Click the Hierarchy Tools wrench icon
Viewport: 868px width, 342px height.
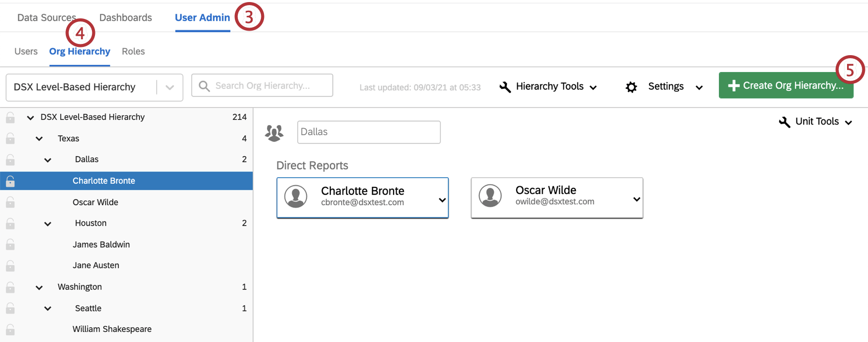pos(505,87)
